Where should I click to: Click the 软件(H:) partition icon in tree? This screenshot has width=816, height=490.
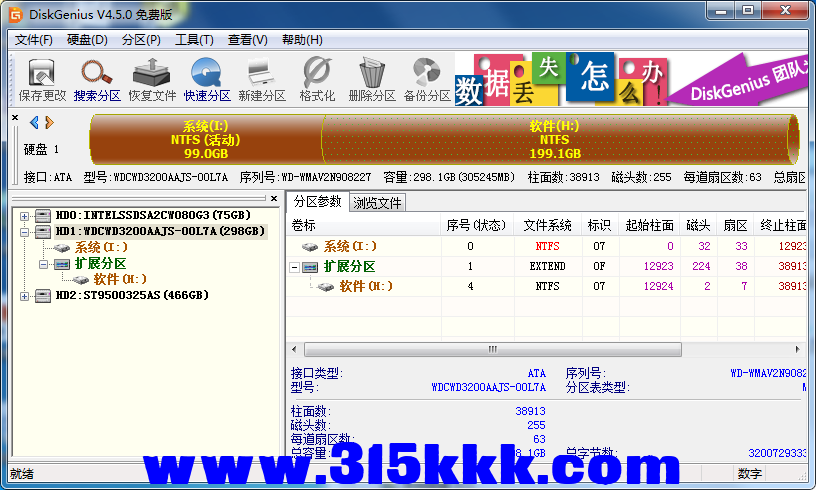pos(81,280)
